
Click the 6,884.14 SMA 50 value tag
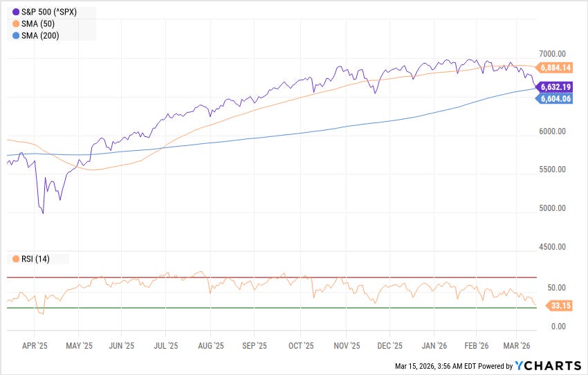coord(554,68)
